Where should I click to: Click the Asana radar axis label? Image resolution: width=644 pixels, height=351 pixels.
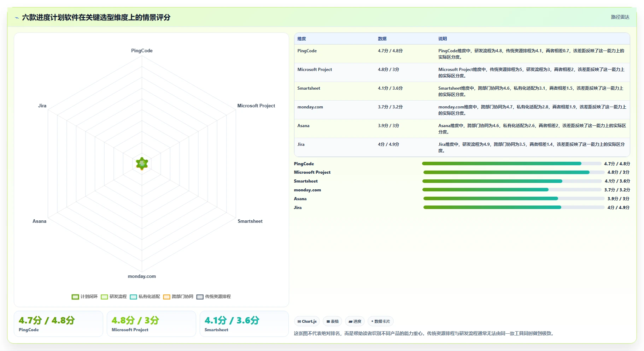coord(39,221)
